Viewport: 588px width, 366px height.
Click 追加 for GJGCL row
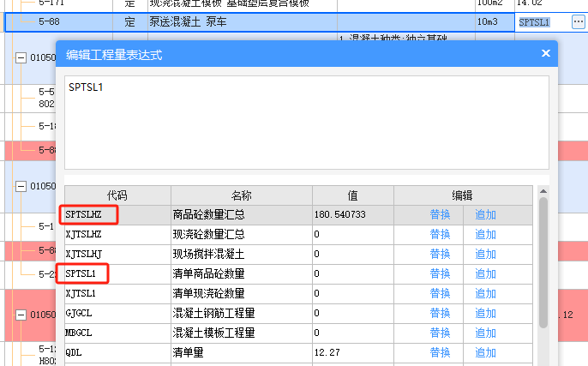485,313
